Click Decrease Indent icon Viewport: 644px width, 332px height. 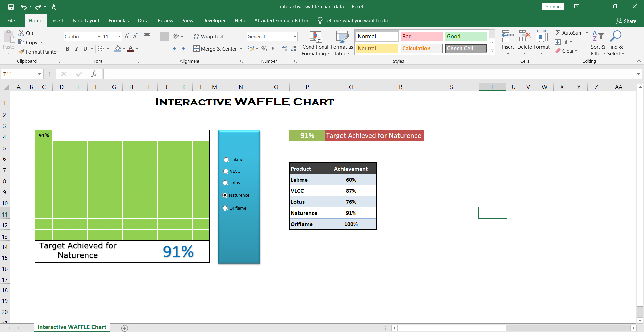click(176, 49)
